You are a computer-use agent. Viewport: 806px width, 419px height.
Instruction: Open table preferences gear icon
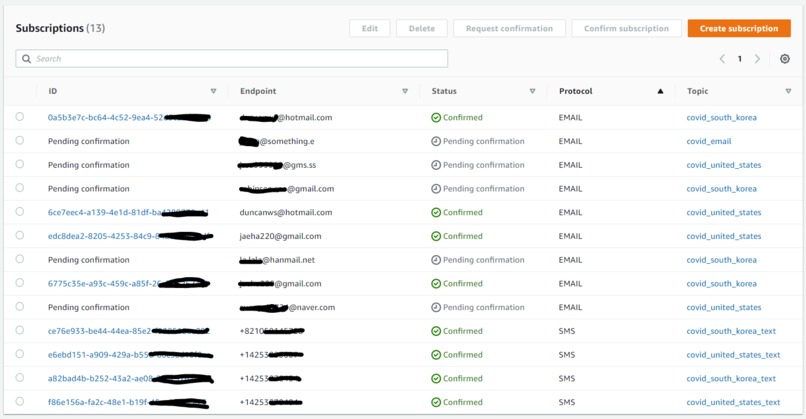tap(784, 59)
